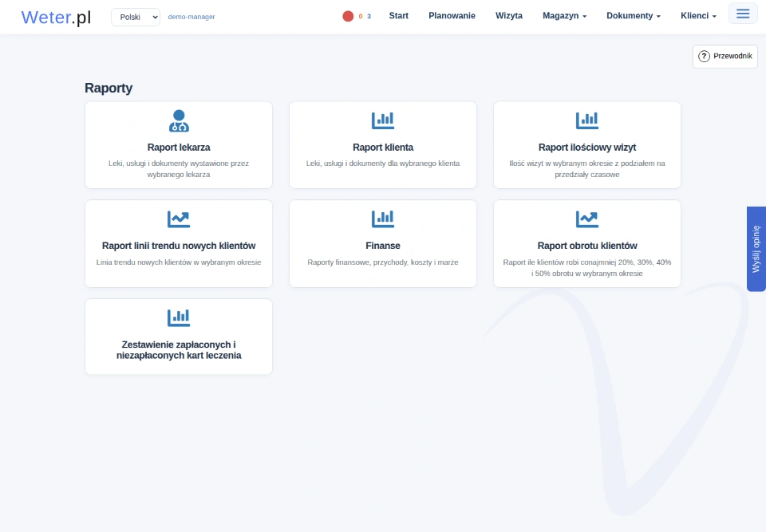The height and width of the screenshot is (532, 766).
Task: Click the bar chart icon above Finanse
Action: tap(382, 219)
